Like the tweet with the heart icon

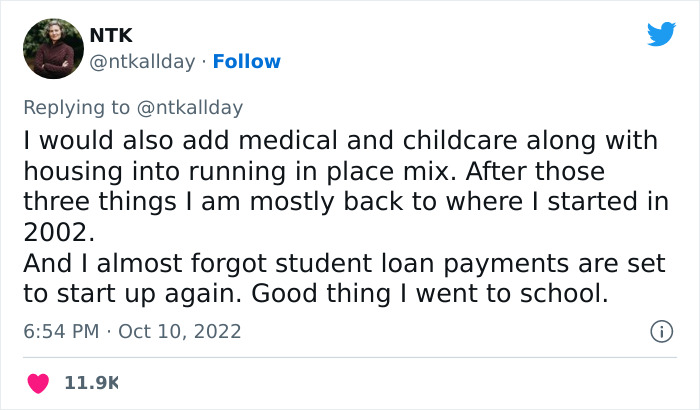point(38,382)
